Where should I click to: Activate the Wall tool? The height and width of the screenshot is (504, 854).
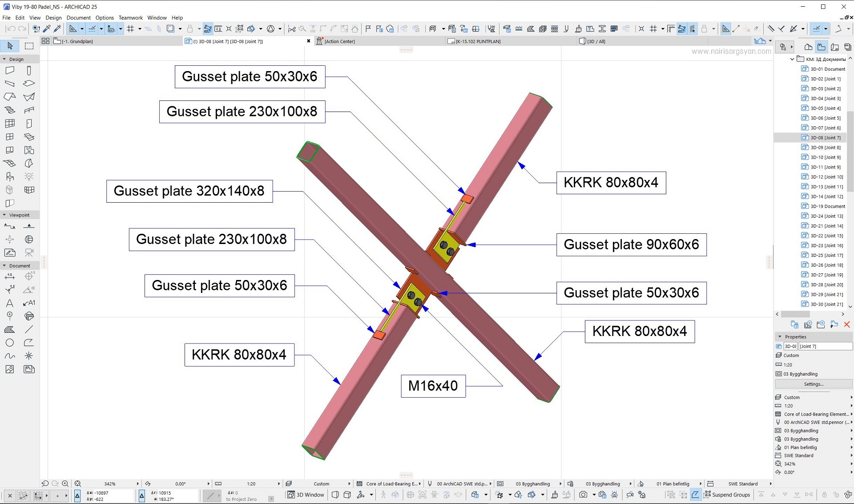coord(10,71)
